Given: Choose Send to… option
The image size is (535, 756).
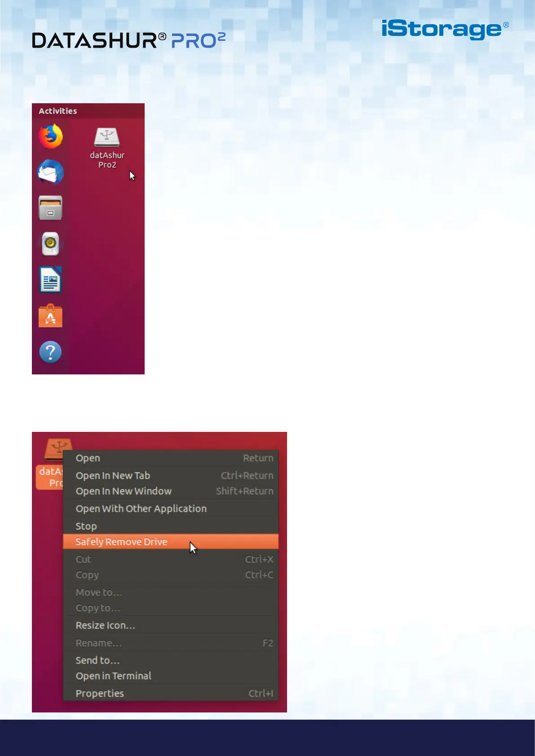Looking at the screenshot, I should (x=171, y=660).
